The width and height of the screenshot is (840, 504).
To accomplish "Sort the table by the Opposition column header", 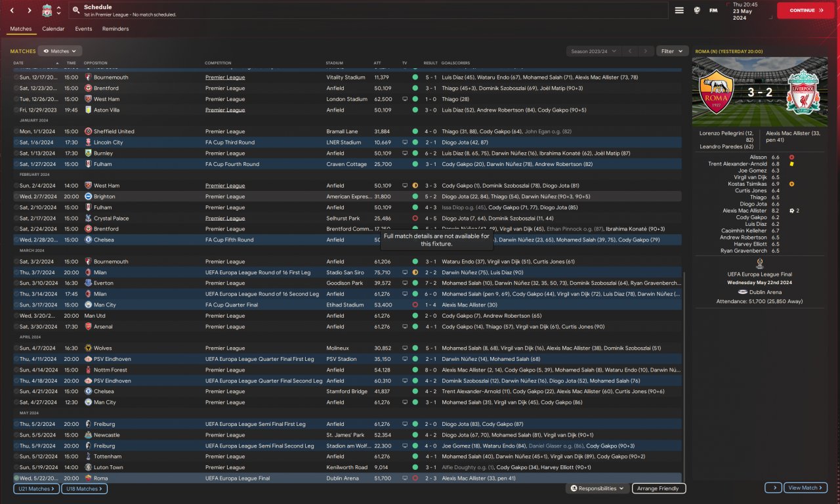I will point(95,63).
